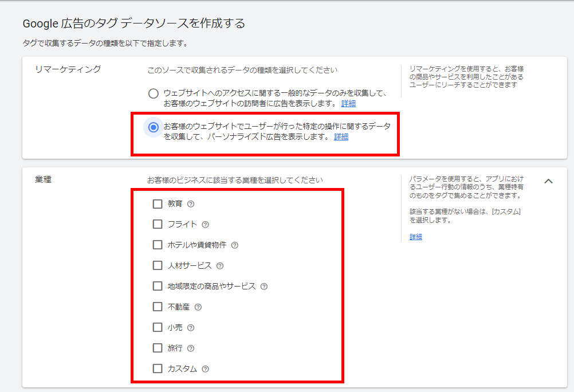Check the 旅行 checkbox

pyautogui.click(x=158, y=348)
